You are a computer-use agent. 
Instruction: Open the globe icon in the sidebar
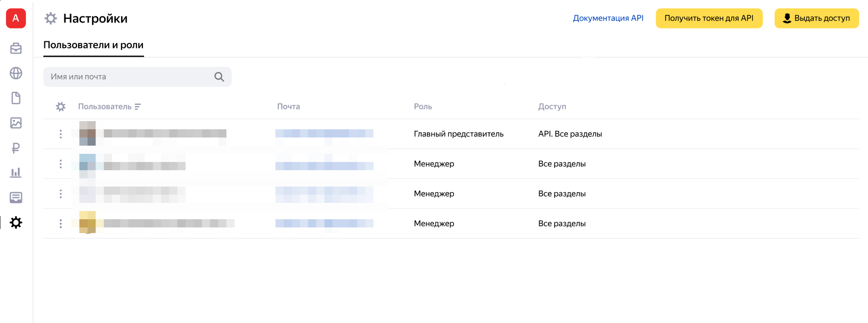point(16,73)
